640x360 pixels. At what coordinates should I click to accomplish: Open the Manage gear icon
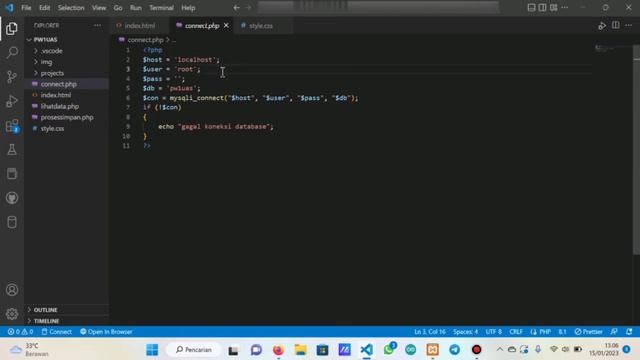pyautogui.click(x=12, y=313)
